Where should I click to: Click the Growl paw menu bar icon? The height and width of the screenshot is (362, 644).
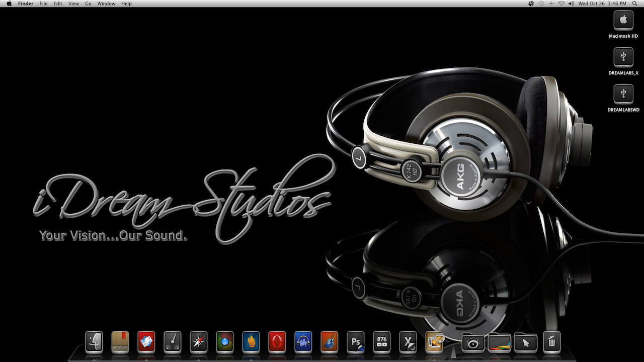(531, 4)
